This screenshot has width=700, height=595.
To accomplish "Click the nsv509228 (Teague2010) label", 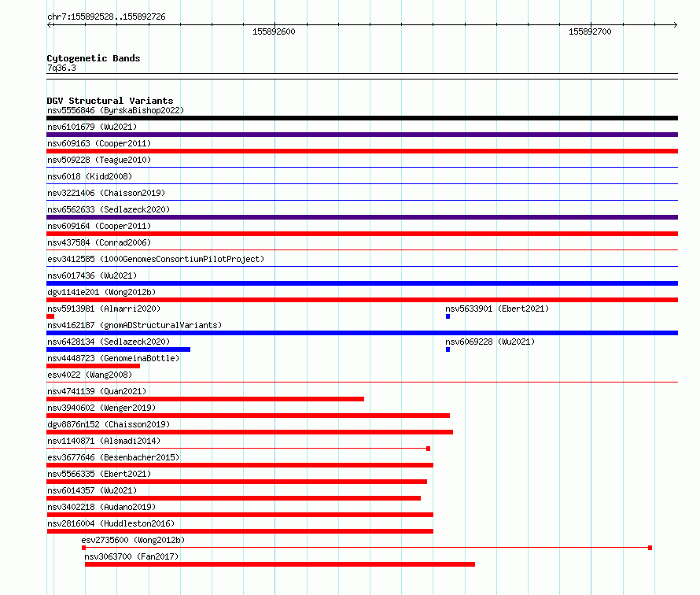I will tap(99, 160).
